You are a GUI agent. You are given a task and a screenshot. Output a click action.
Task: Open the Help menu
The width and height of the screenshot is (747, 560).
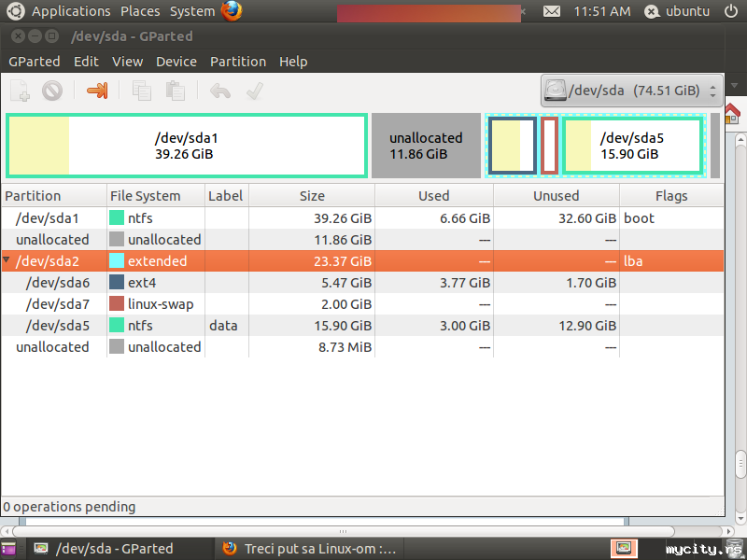click(x=293, y=62)
